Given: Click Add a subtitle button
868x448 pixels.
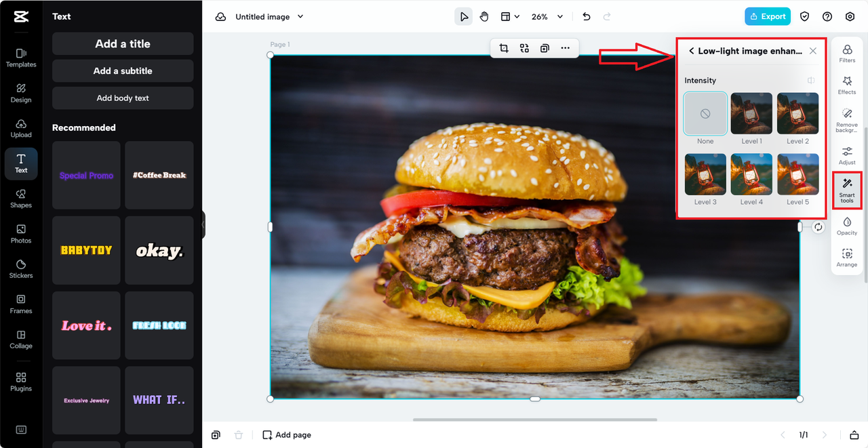Looking at the screenshot, I should (123, 70).
